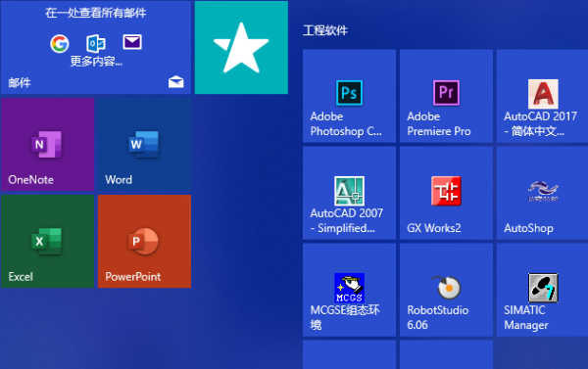Click the 工程软件 group header
588x369 pixels.
[325, 30]
